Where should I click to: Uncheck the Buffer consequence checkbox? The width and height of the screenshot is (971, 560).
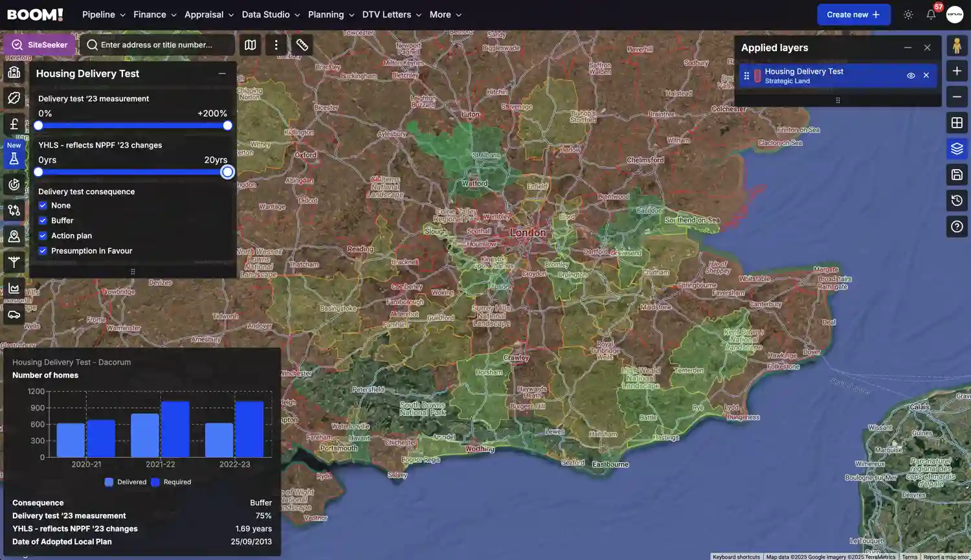pos(43,221)
